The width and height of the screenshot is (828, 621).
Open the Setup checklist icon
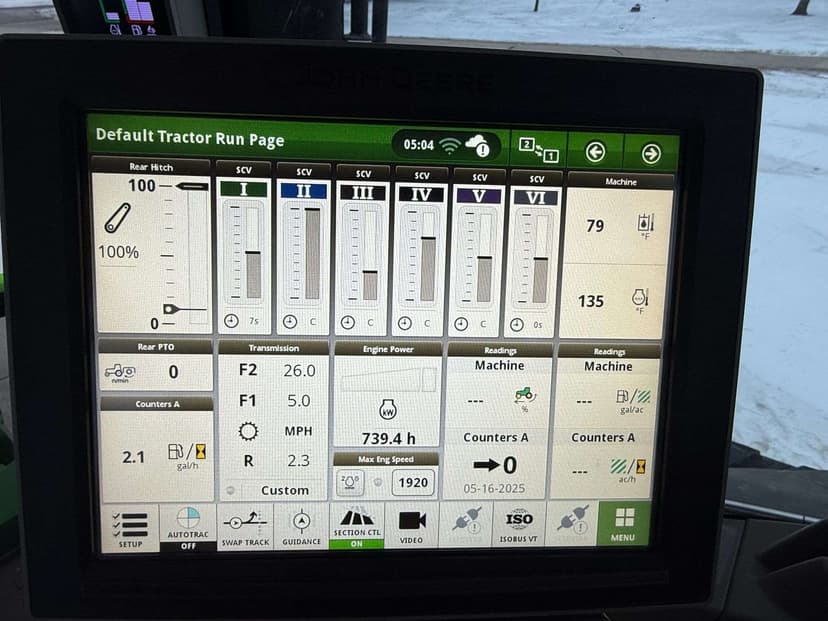point(130,527)
